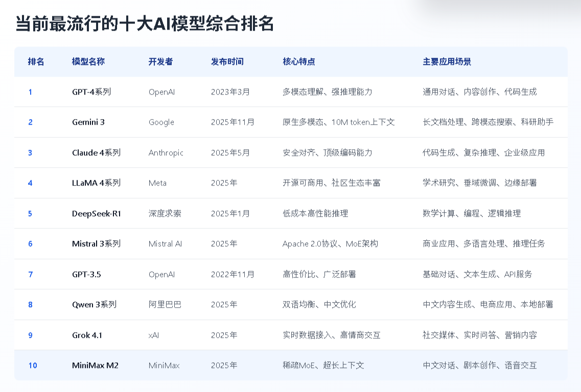
Task: Click rank number 10 in the table
Action: (x=33, y=365)
